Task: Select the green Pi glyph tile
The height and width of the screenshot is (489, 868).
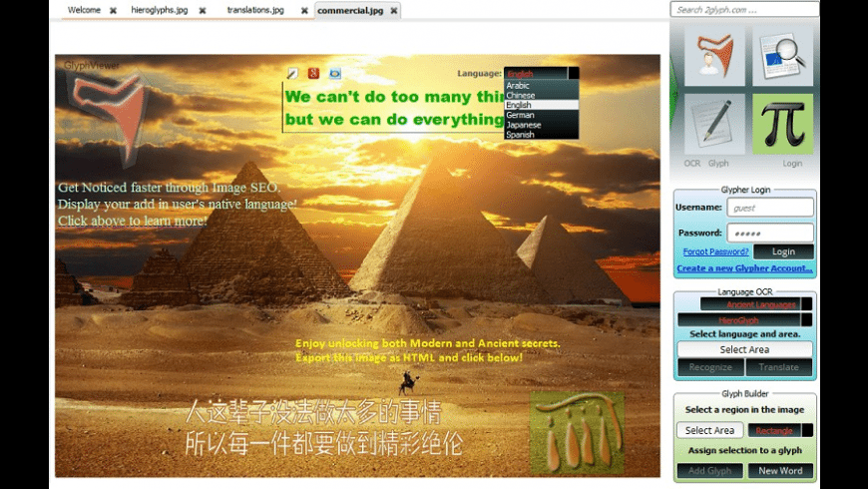Action: tap(783, 124)
